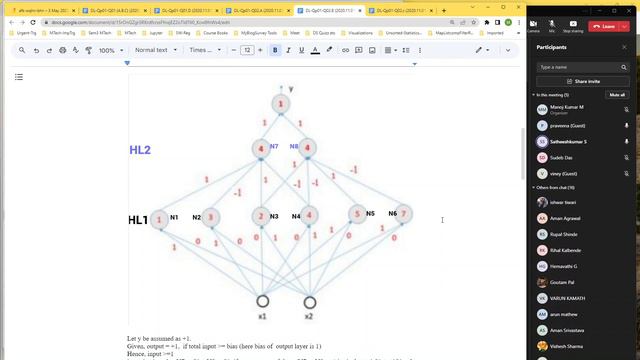Open the search menus magnifier in Docs toolbar
640x360 pixels.
coord(22,50)
